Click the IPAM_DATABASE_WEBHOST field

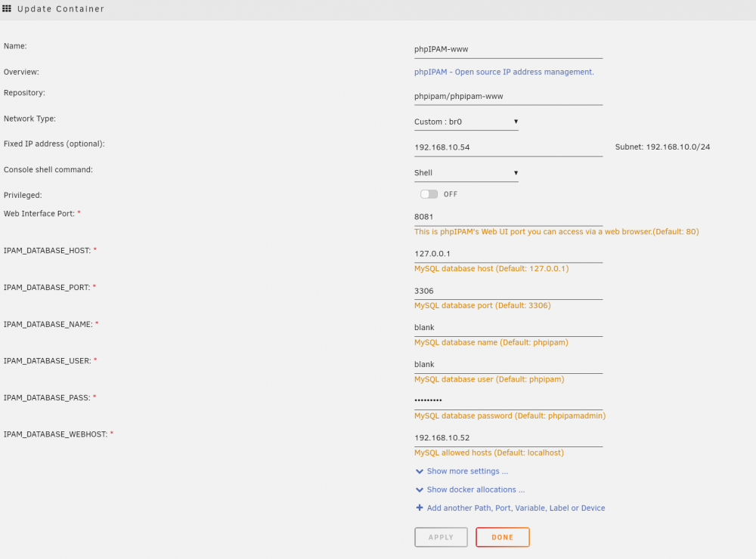[x=508, y=438]
